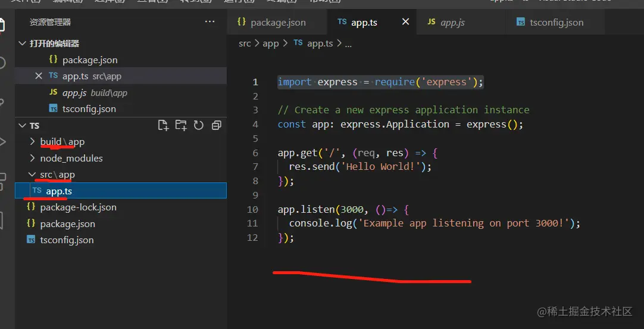The image size is (644, 329).
Task: Click line number 10 in the gutter
Action: [x=252, y=210]
